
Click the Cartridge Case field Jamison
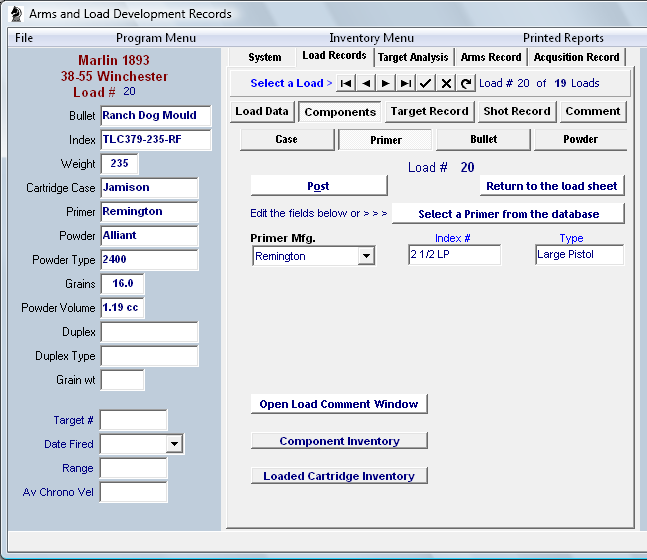149,188
